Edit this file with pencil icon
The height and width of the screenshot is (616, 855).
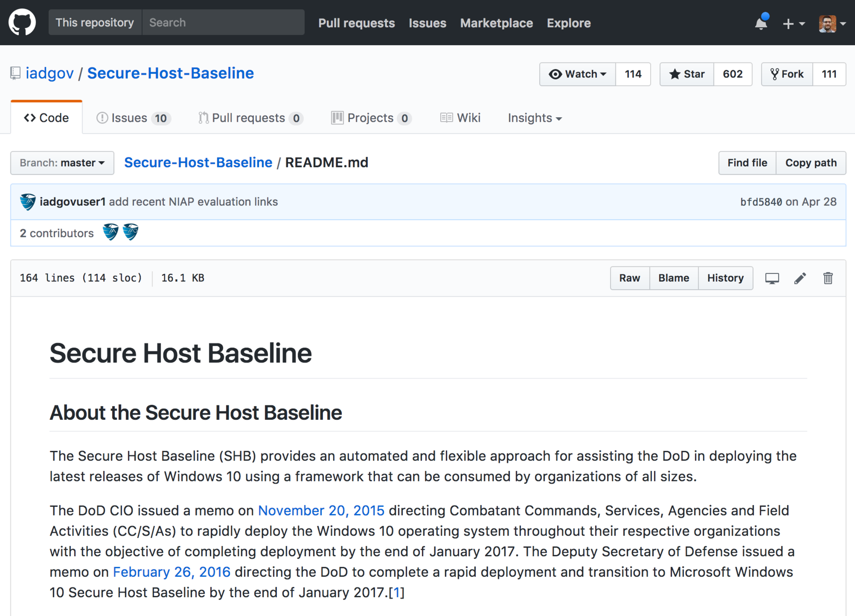coord(800,278)
